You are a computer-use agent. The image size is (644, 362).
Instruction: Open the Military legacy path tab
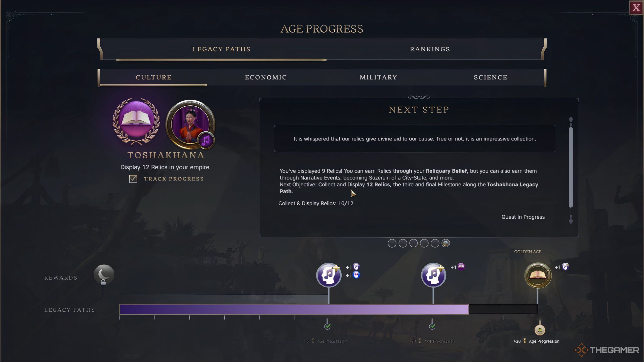point(378,77)
